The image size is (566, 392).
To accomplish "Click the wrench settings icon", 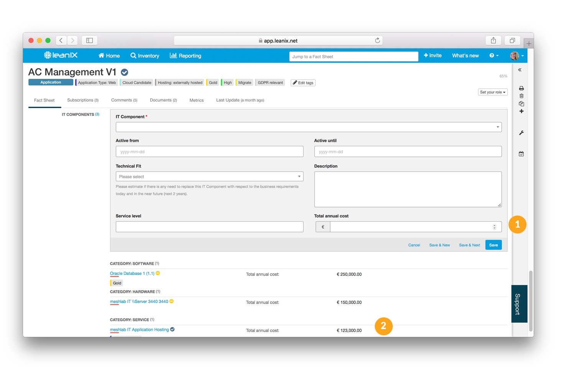I will tap(522, 133).
